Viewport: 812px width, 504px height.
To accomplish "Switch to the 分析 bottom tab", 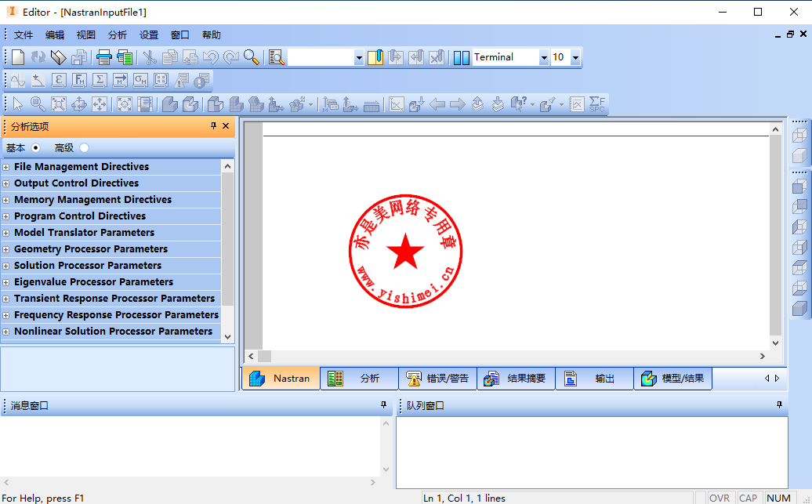I will click(x=360, y=379).
